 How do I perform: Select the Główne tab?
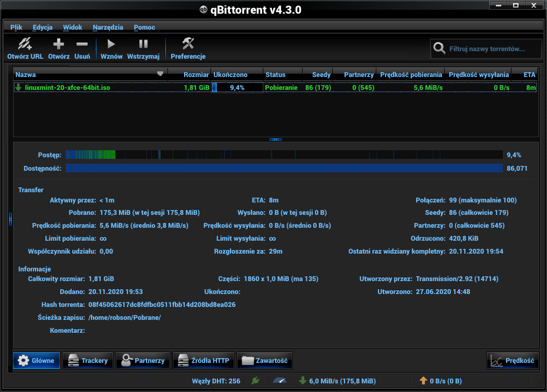pyautogui.click(x=36, y=360)
